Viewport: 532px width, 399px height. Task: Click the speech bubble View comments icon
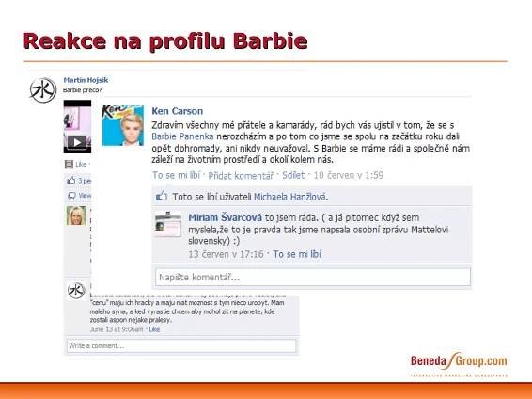(x=71, y=195)
